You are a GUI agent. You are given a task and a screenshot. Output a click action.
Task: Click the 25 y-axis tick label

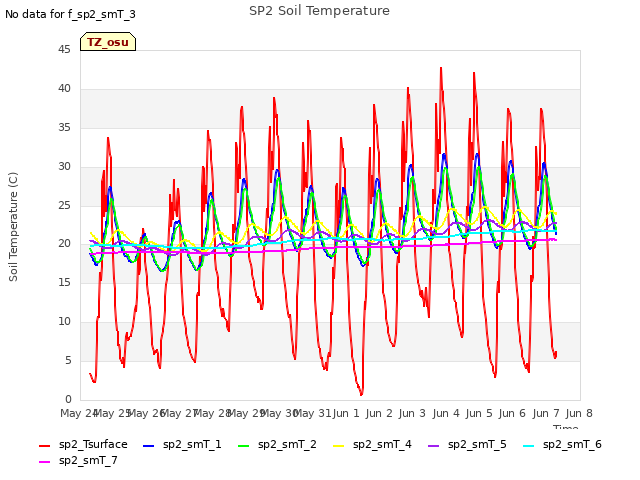click(64, 205)
